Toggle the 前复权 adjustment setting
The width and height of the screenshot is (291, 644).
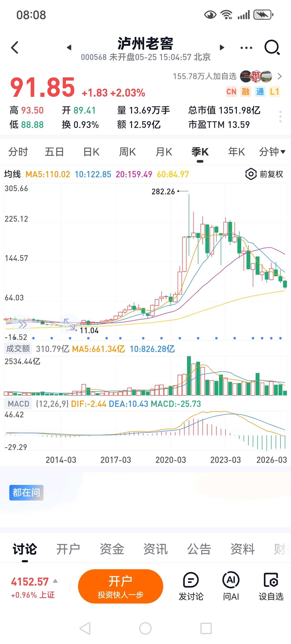[x=264, y=174]
